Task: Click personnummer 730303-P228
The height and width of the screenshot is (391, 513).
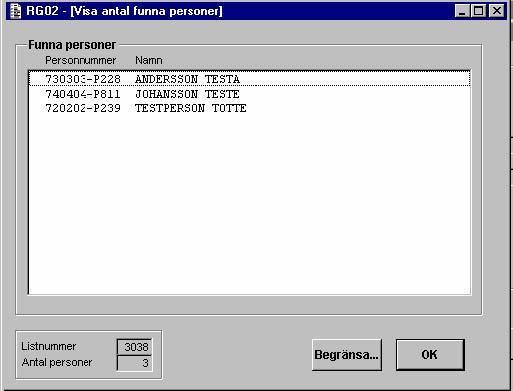Action: pos(83,79)
